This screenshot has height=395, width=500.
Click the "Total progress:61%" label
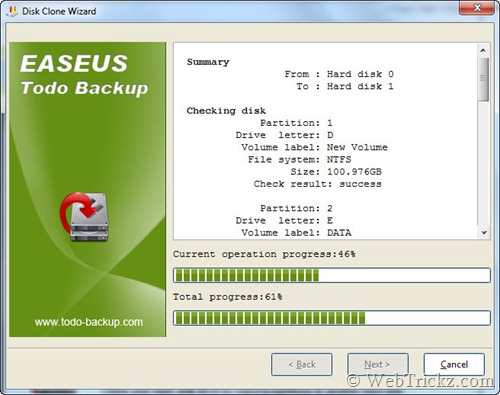click(x=228, y=297)
